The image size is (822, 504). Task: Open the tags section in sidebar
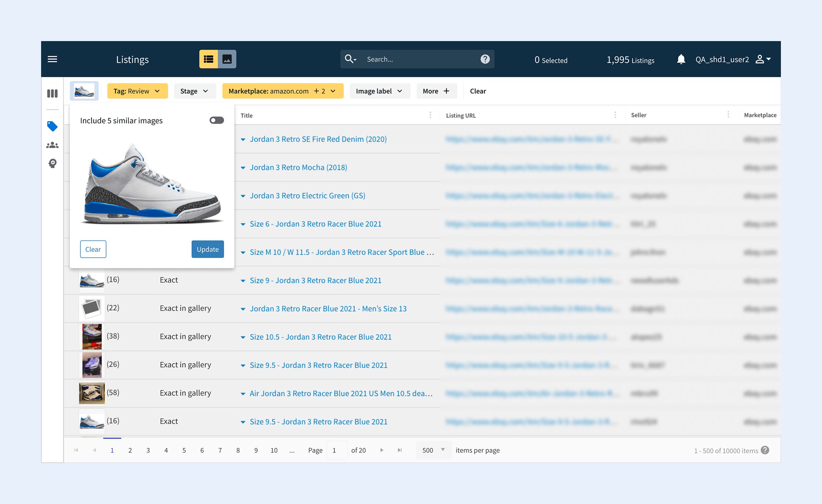(52, 126)
